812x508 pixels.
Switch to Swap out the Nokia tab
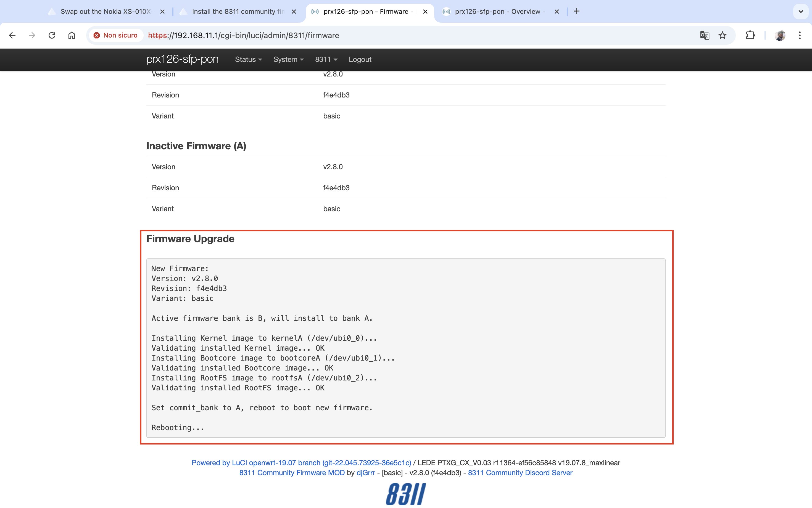105,11
